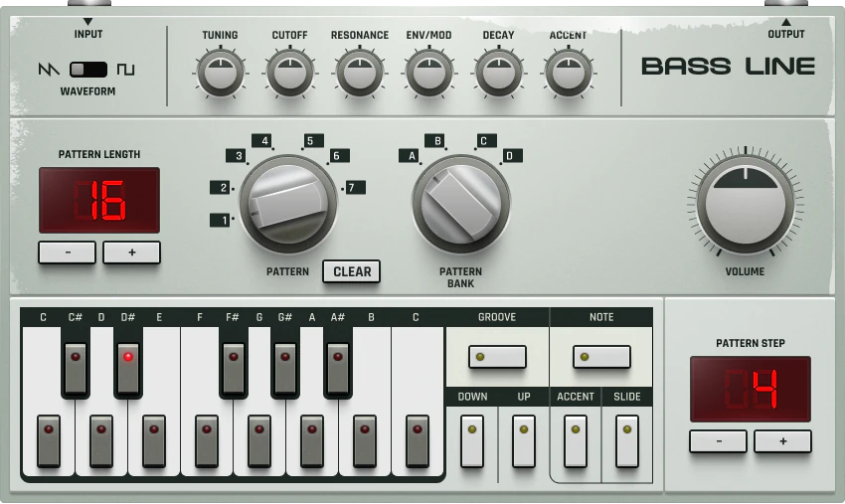Decrease pattern step with minus button
The height and width of the screenshot is (504, 845).
pos(719,441)
